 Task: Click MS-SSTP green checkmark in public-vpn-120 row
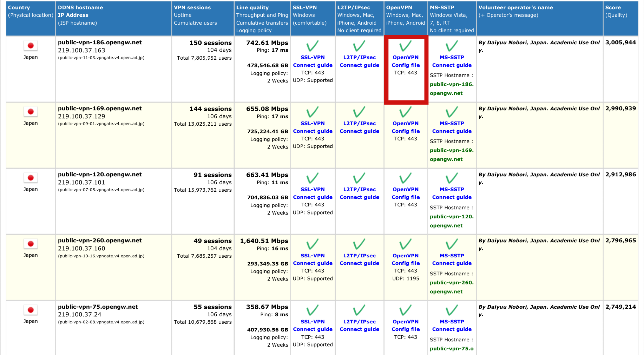(x=452, y=178)
